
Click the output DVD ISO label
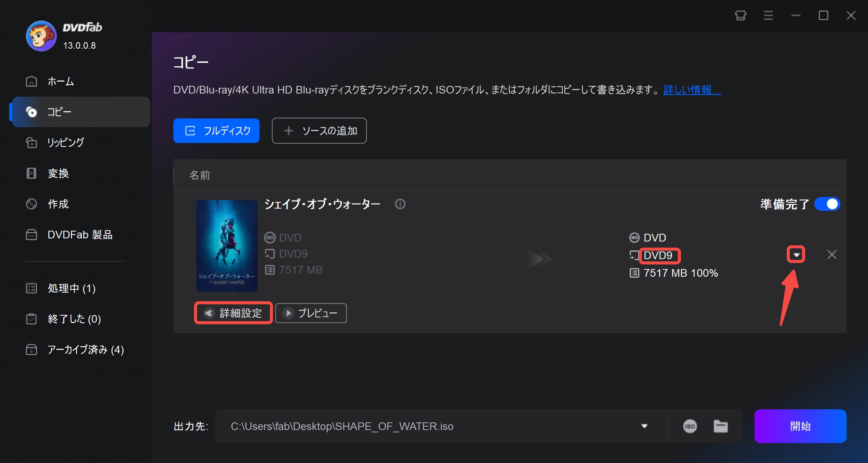click(x=654, y=238)
